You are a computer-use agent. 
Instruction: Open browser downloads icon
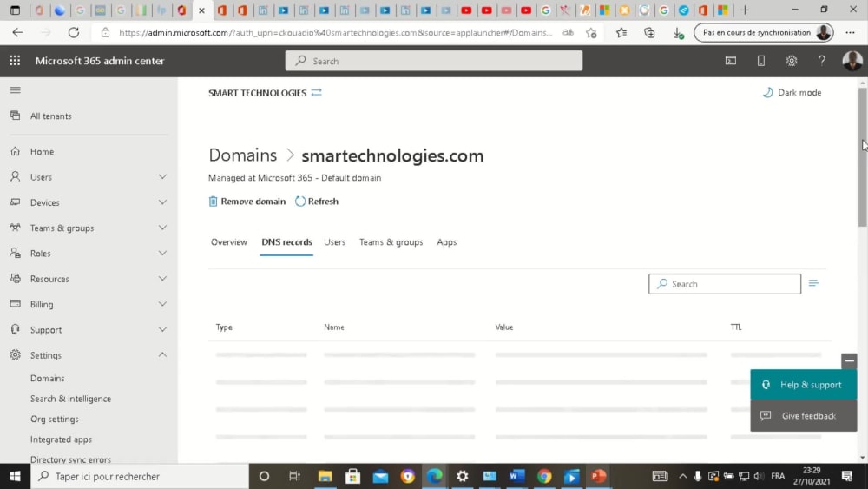[678, 33]
